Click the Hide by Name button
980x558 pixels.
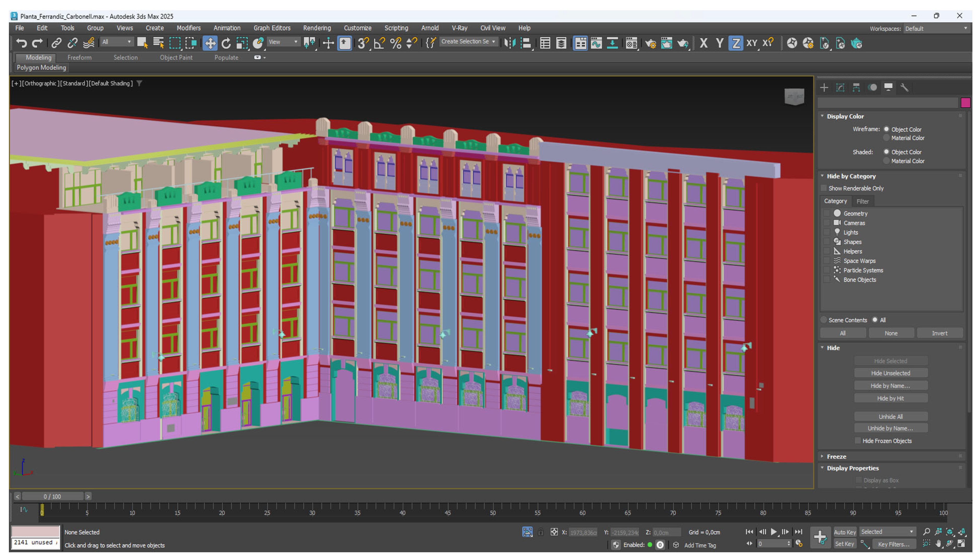(890, 386)
